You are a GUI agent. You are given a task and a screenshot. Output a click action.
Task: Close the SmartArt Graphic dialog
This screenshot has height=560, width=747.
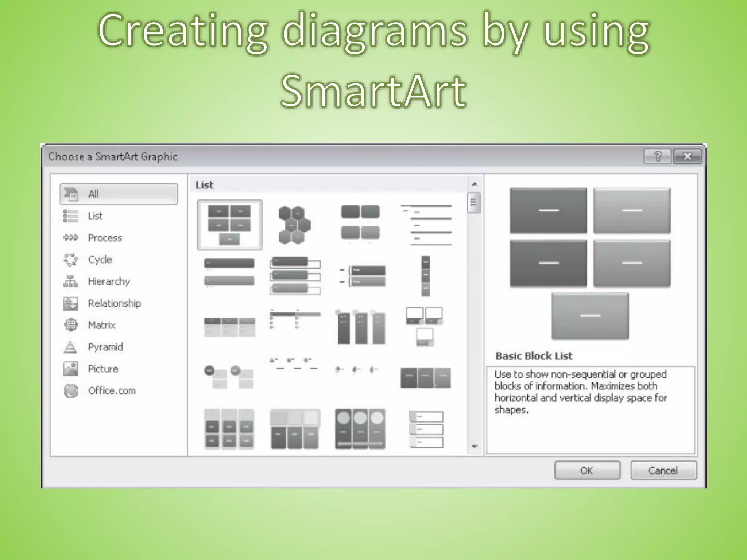point(687,157)
